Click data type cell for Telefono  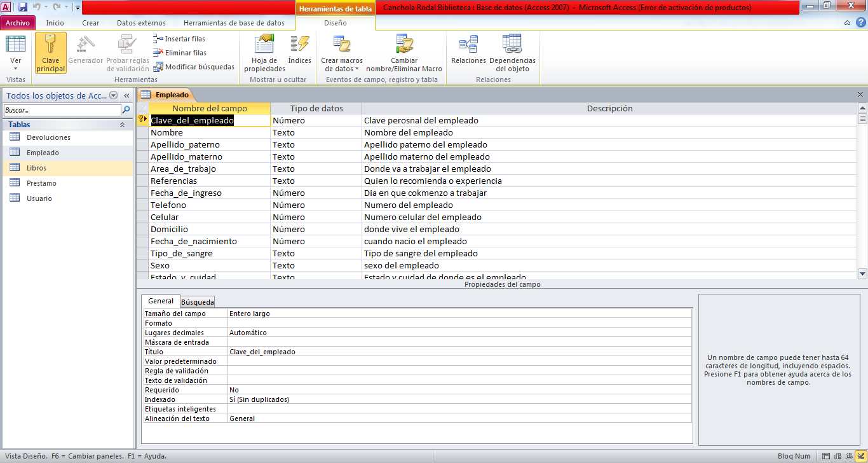[316, 205]
